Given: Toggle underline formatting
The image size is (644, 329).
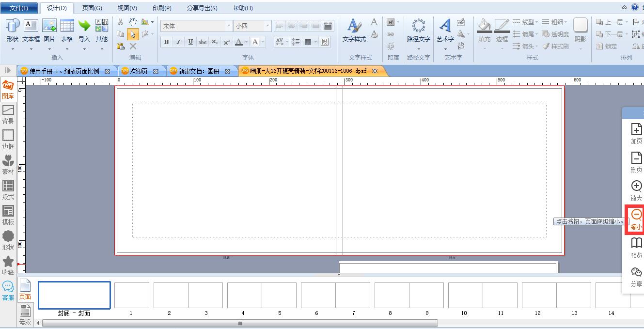Looking at the screenshot, I should [190, 42].
